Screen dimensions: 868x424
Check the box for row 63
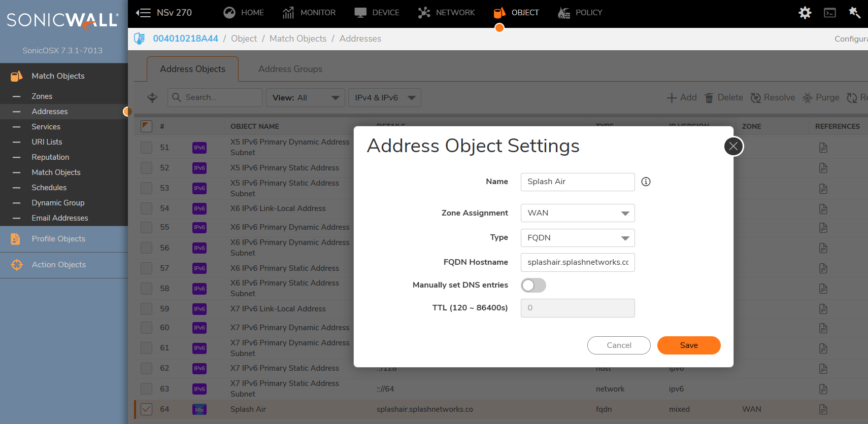click(146, 389)
